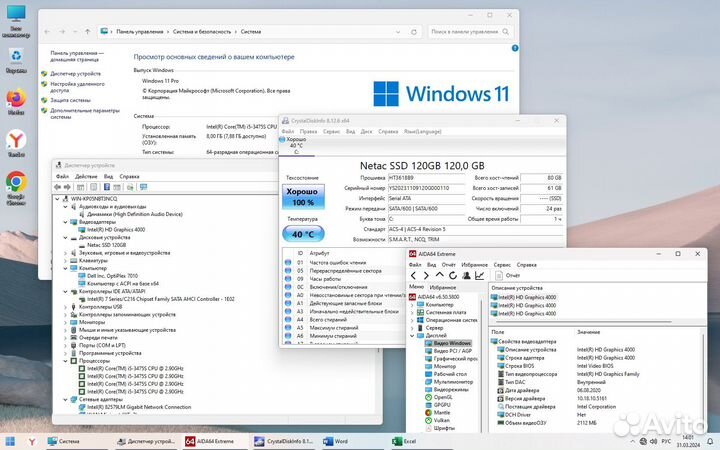Open the Избранное menu in AIDA64

click(x=474, y=265)
